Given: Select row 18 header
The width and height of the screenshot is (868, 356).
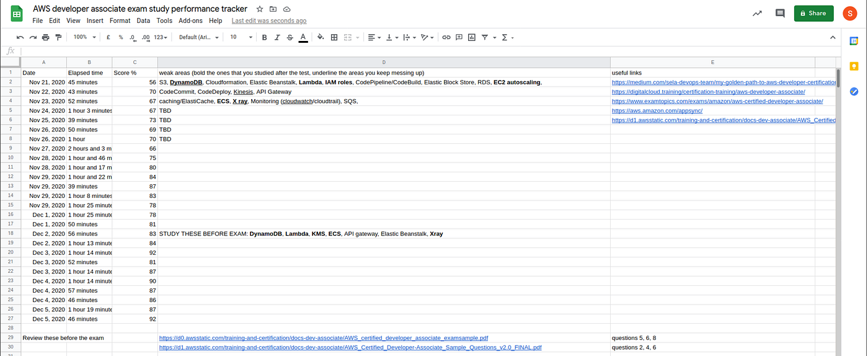Looking at the screenshot, I should coord(11,234).
